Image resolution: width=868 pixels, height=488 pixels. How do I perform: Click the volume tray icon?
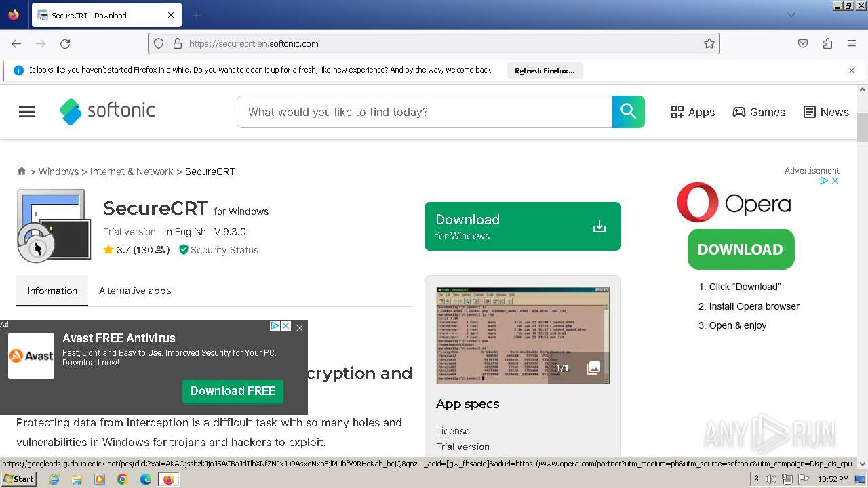[x=771, y=479]
